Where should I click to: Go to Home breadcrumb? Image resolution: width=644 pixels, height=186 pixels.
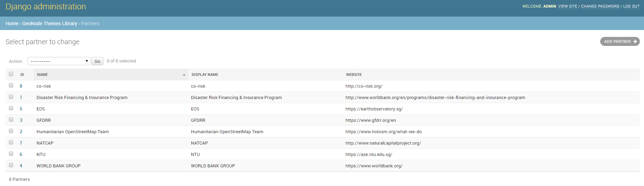coord(12,23)
